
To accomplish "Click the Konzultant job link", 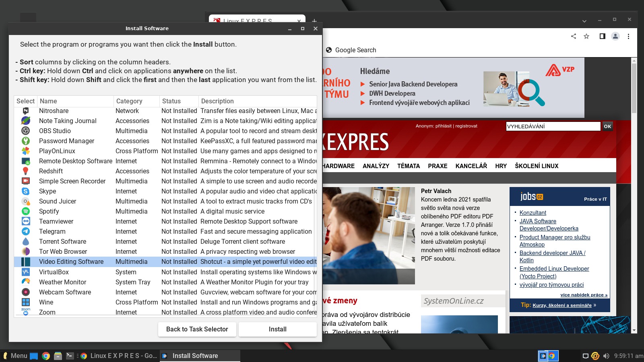I will 533,213.
